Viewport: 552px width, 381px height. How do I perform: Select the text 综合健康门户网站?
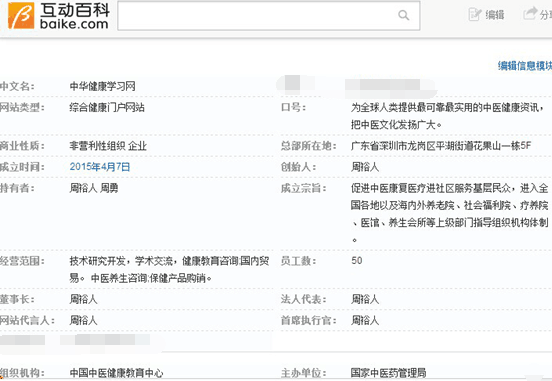tap(107, 107)
